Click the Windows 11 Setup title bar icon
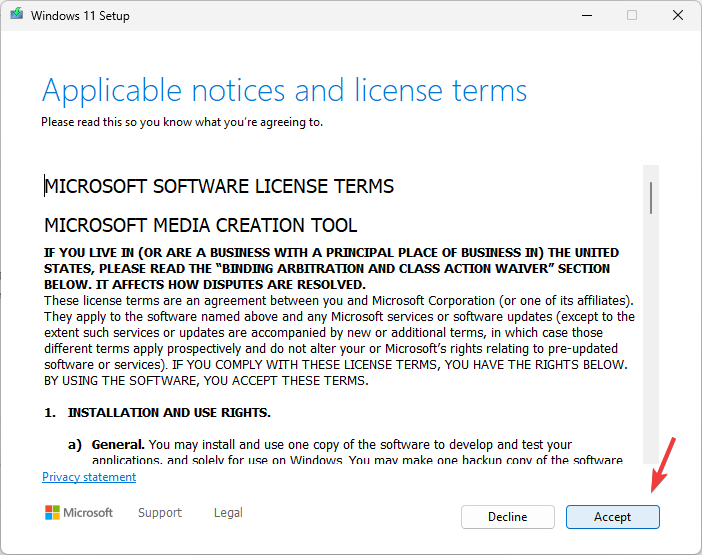Image resolution: width=702 pixels, height=555 pixels. pos(17,14)
